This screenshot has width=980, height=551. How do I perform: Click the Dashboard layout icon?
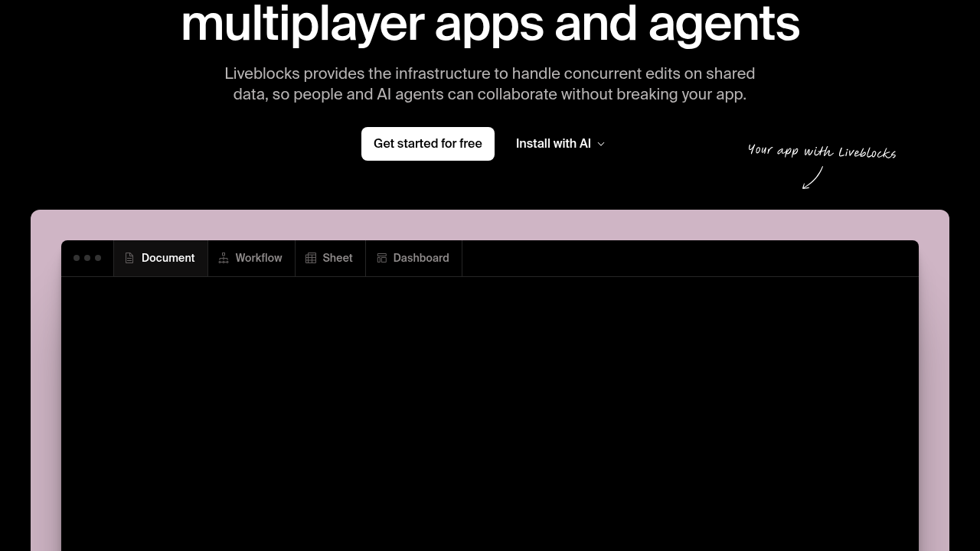coord(381,258)
